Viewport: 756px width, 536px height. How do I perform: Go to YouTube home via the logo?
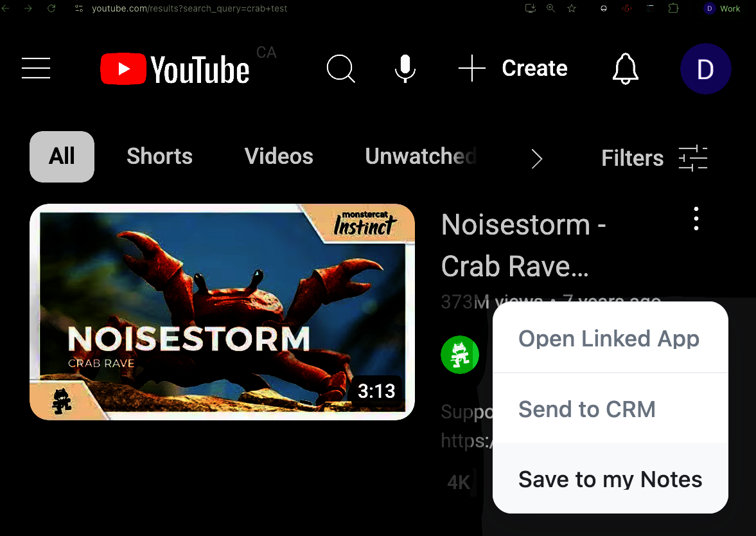[175, 69]
